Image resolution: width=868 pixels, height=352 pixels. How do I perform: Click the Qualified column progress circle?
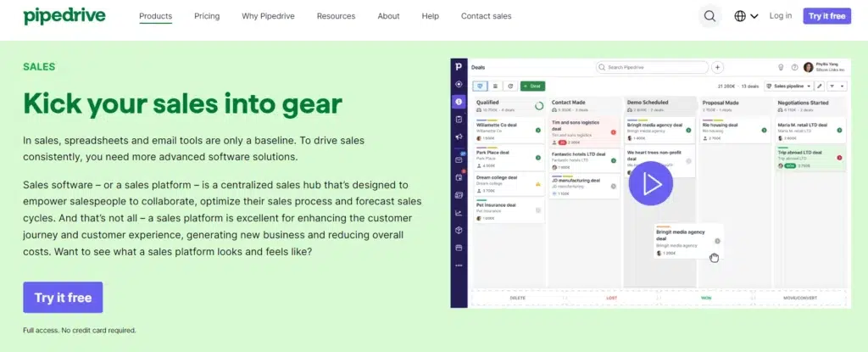pyautogui.click(x=539, y=105)
